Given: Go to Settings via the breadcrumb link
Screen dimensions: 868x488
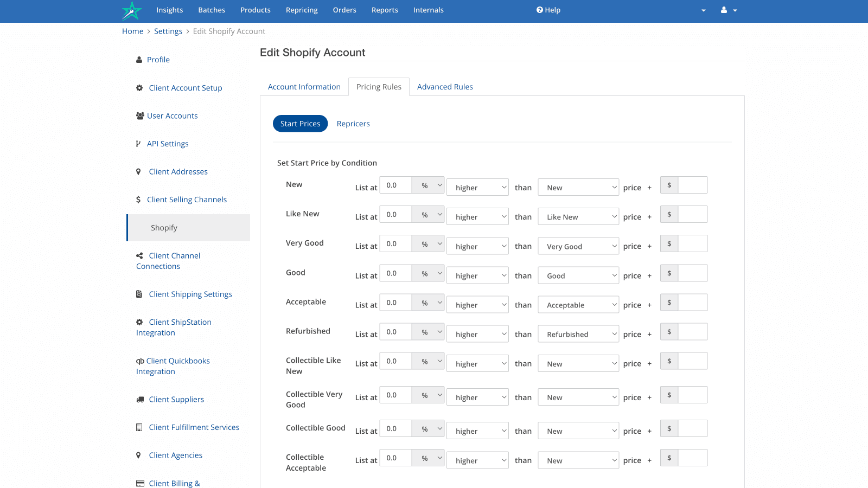Looking at the screenshot, I should click(x=168, y=31).
